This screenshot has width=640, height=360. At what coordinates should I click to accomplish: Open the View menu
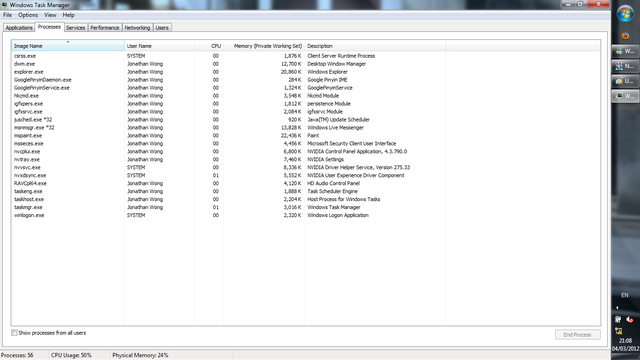click(x=50, y=15)
